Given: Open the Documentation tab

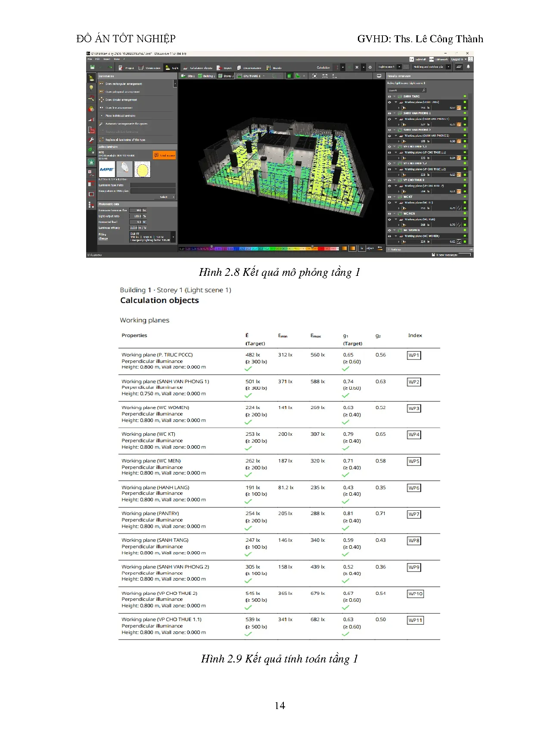Looking at the screenshot, I should click(248, 68).
